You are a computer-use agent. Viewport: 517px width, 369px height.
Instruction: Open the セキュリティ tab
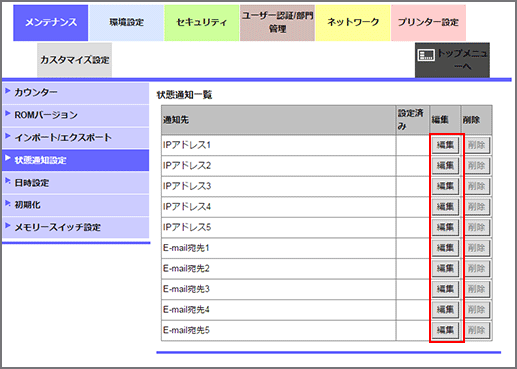tap(202, 23)
